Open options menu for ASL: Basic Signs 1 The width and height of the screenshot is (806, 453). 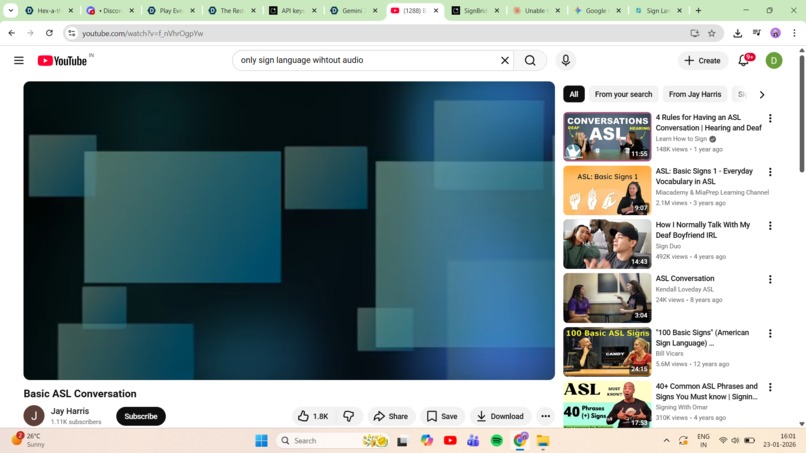click(x=770, y=172)
